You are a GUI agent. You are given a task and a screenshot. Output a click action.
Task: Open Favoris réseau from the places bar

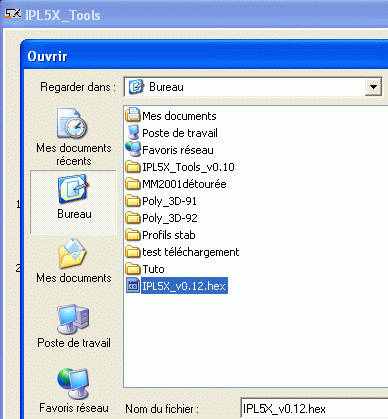click(x=73, y=384)
